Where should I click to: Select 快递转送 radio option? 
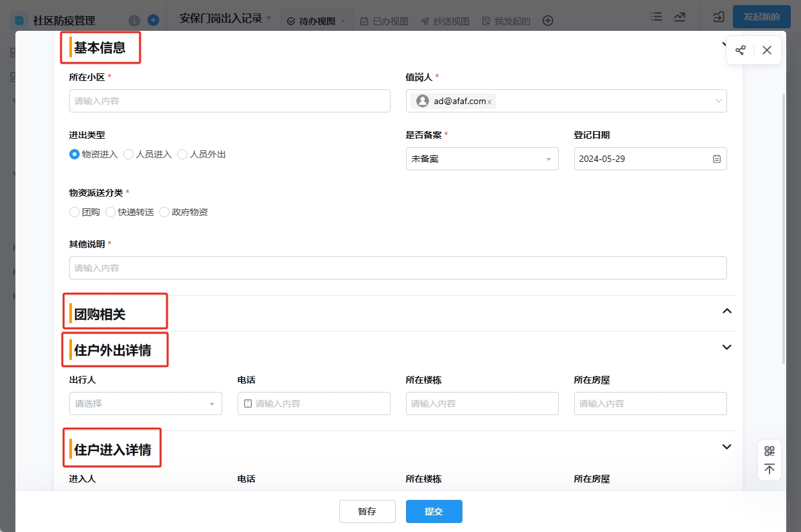click(110, 212)
